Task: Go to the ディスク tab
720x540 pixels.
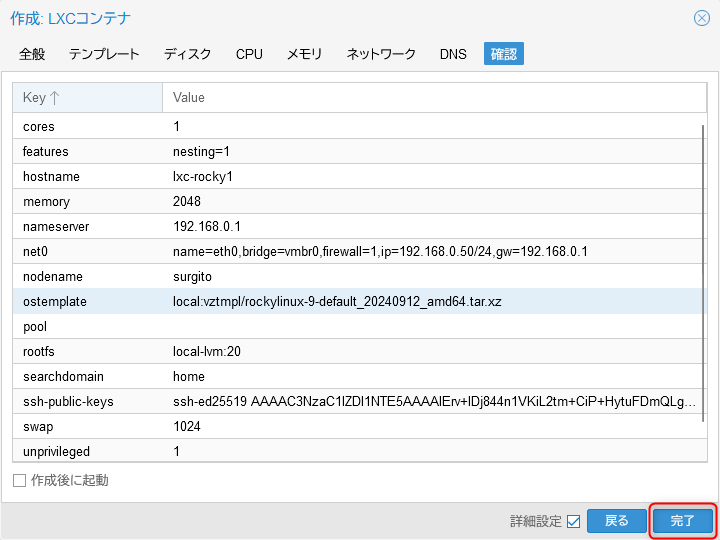Action: [x=188, y=54]
